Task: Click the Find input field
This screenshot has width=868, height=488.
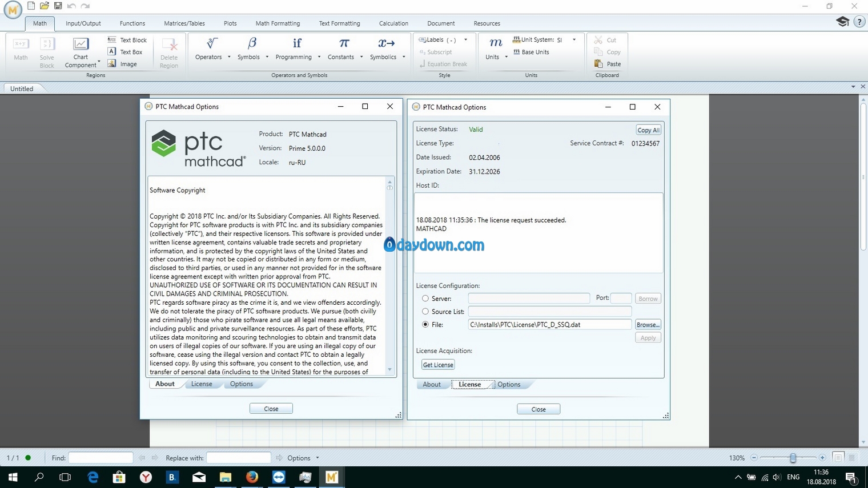Action: tap(101, 458)
